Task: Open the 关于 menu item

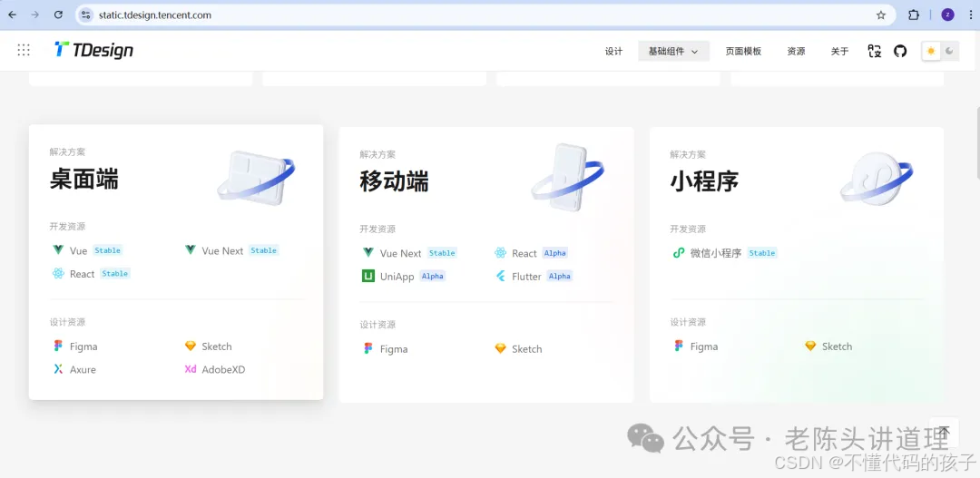Action: pos(839,51)
